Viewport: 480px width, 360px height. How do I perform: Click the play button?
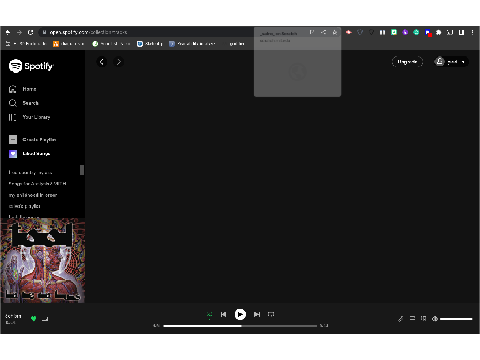coord(240,314)
